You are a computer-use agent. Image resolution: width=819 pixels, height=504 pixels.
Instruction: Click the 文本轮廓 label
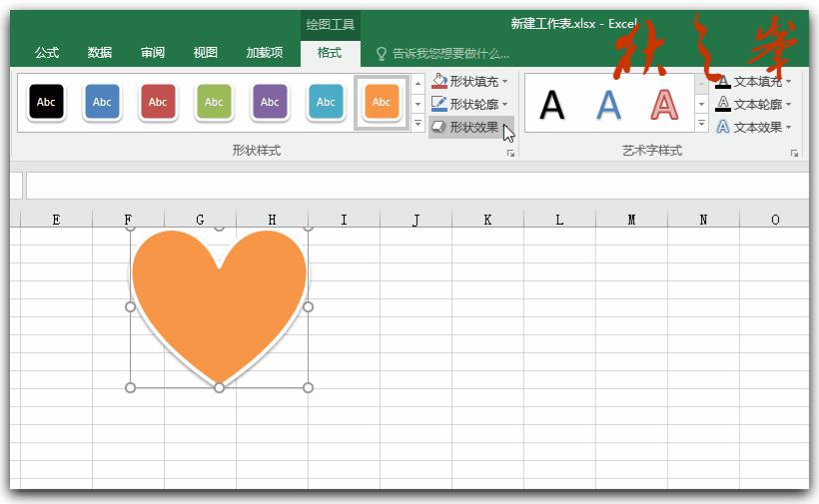tap(758, 105)
